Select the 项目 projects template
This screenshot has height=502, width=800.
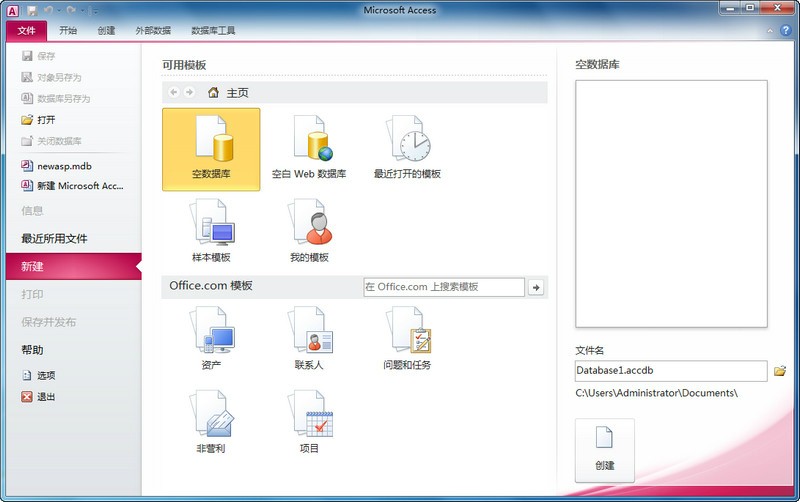tap(309, 422)
